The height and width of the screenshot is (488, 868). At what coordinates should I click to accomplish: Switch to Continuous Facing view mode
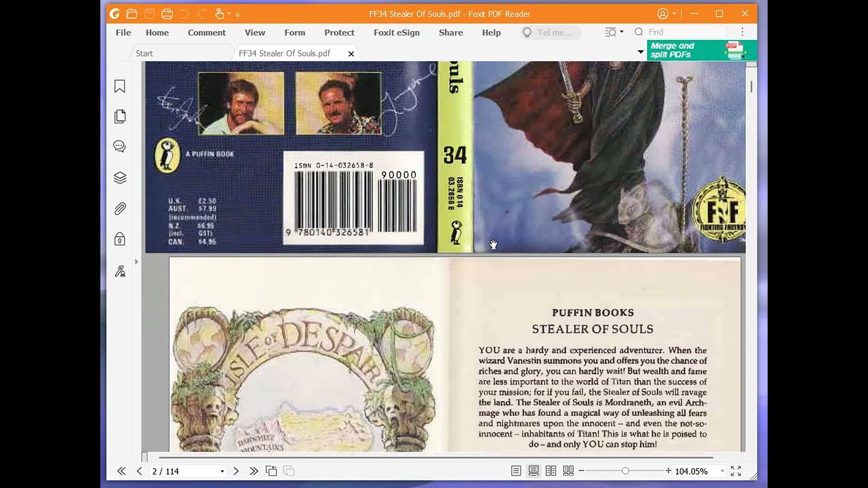568,471
